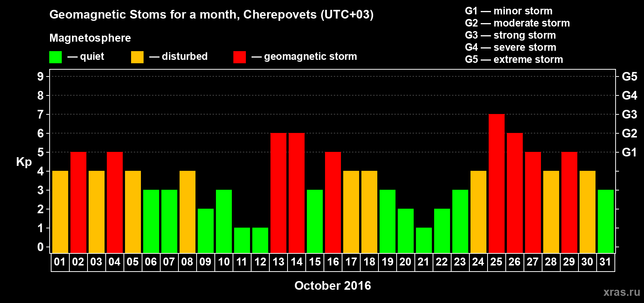Click the '— disturbed' legend text
This screenshot has height=303, width=644.
tap(178, 56)
